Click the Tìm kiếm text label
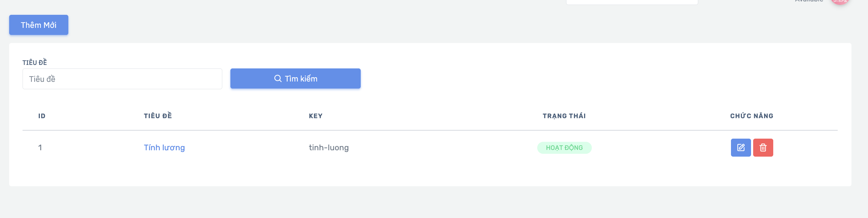Image resolution: width=868 pixels, height=218 pixels. click(301, 79)
